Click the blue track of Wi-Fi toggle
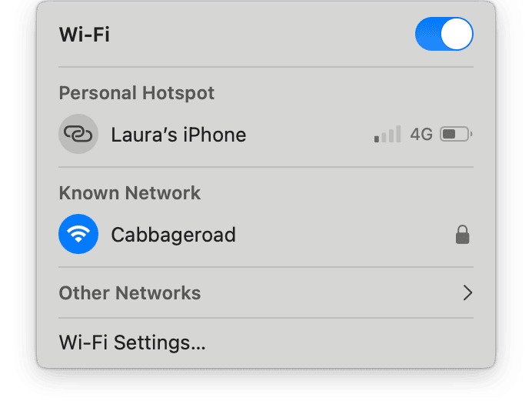The width and height of the screenshot is (532, 411). click(x=427, y=34)
